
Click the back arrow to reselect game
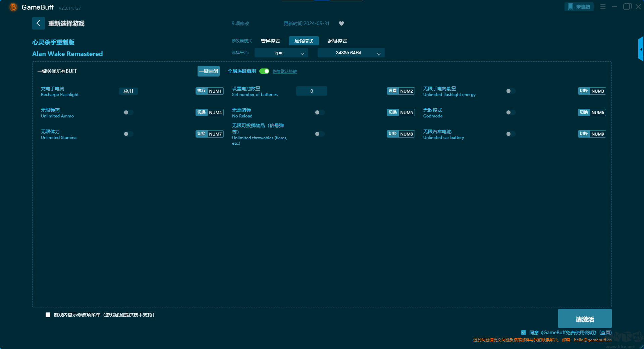[x=38, y=23]
